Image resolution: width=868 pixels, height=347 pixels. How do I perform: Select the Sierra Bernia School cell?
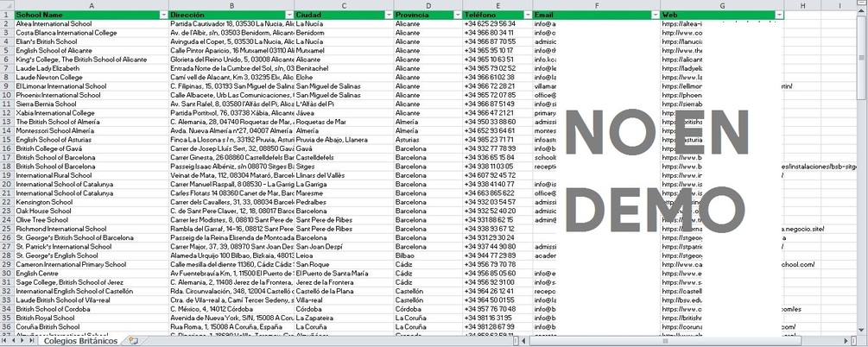pos(92,104)
